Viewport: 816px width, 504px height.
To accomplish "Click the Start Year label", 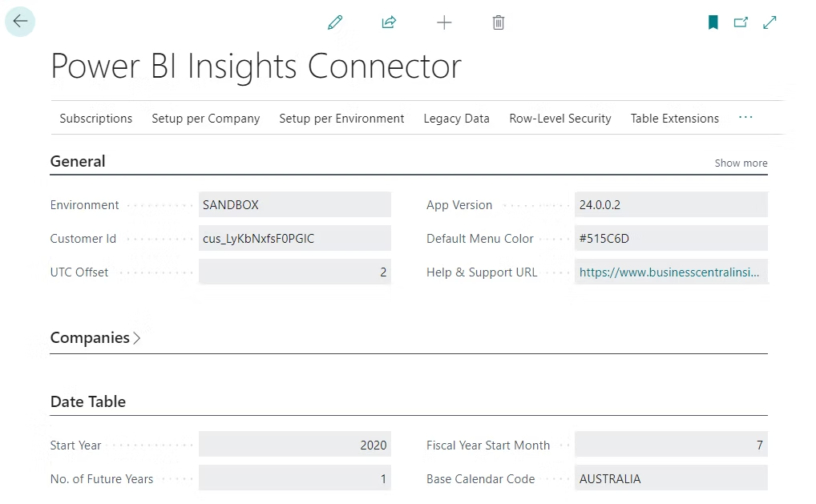I will pos(75,446).
